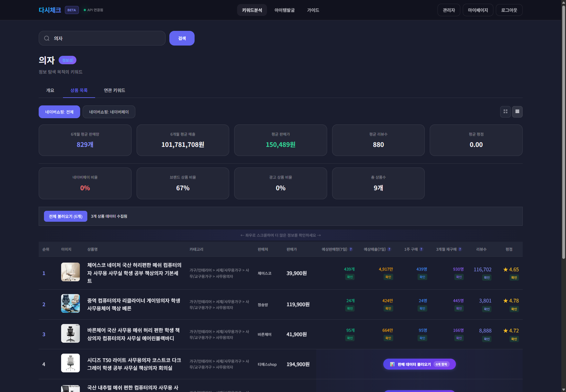Go to 아이템발굴 menu
The image size is (566, 392).
[284, 10]
